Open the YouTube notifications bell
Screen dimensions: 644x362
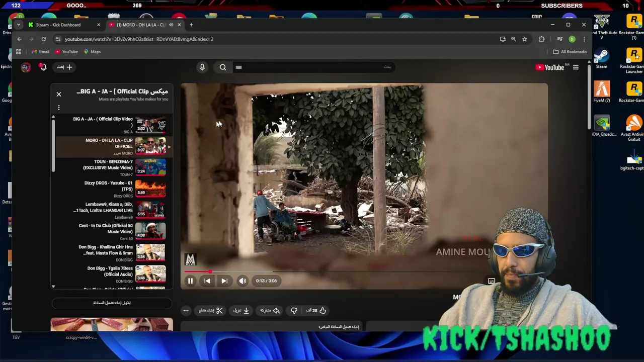(43, 67)
